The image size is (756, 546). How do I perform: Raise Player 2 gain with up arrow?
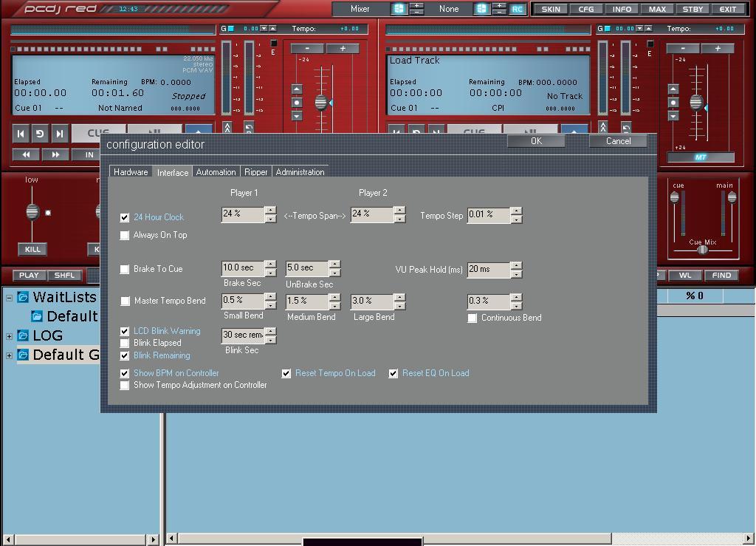[648, 29]
